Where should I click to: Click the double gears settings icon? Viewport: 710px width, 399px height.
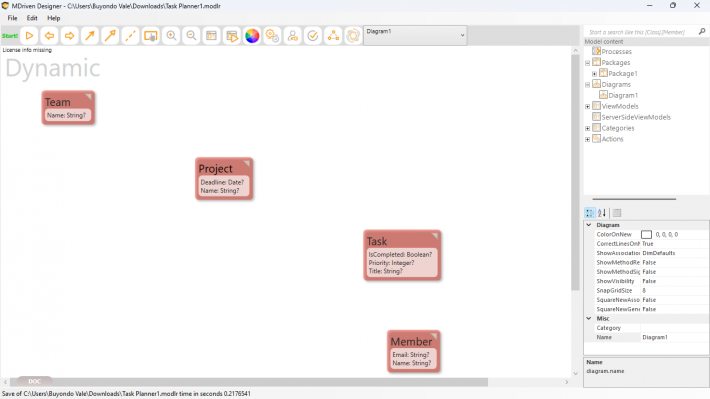pos(273,36)
